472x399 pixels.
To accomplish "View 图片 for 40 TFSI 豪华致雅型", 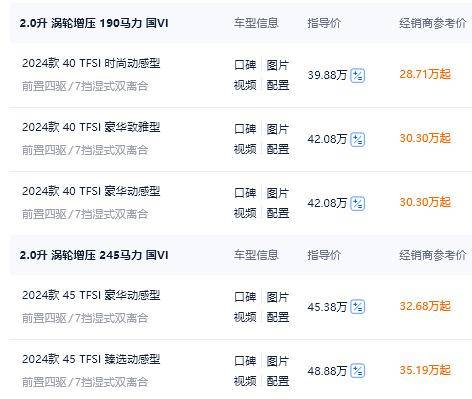I will [277, 129].
